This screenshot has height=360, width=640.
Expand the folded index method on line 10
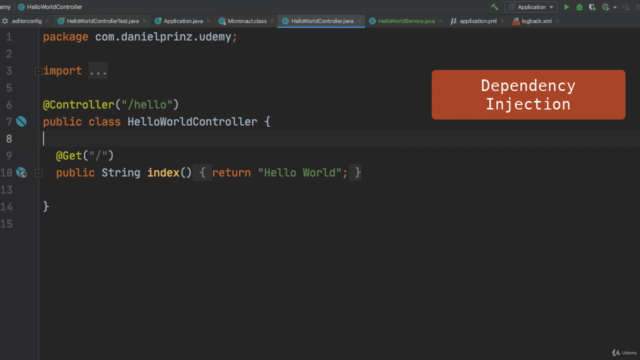(x=39, y=173)
